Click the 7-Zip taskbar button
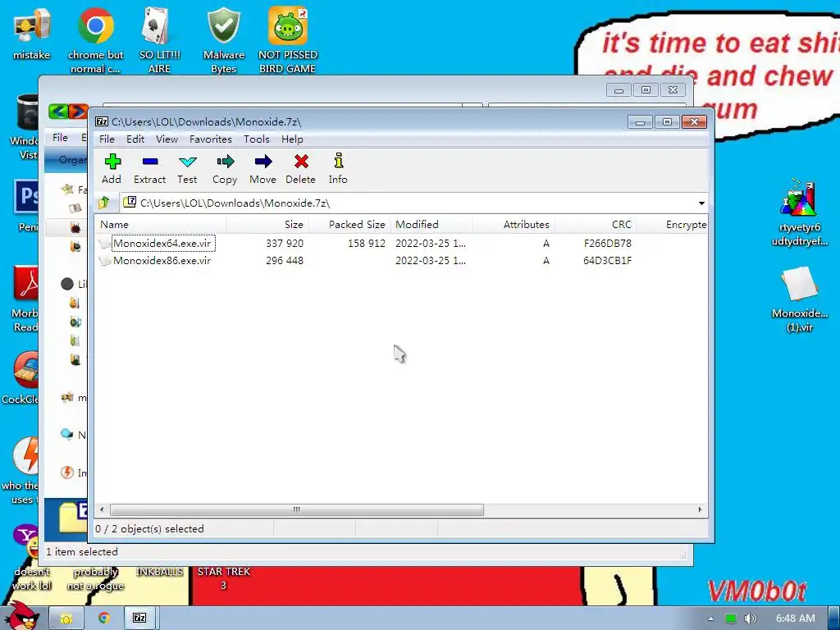840x630 pixels. pos(140,618)
